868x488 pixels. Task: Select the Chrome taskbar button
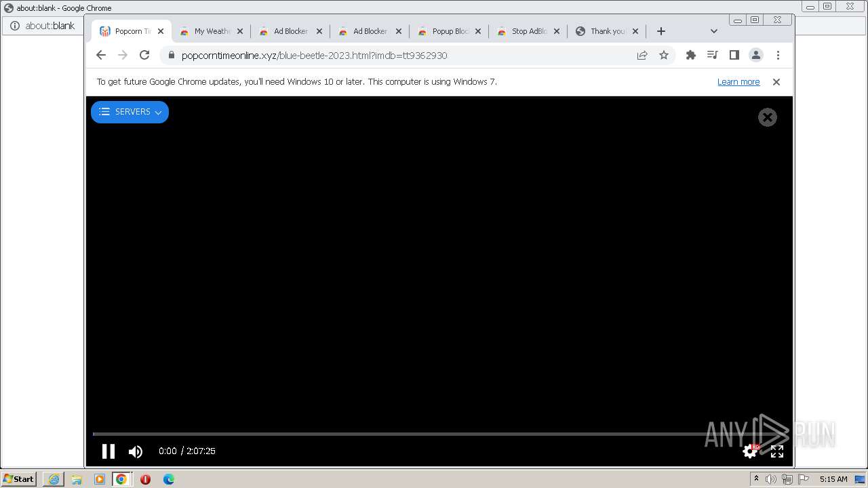point(121,479)
